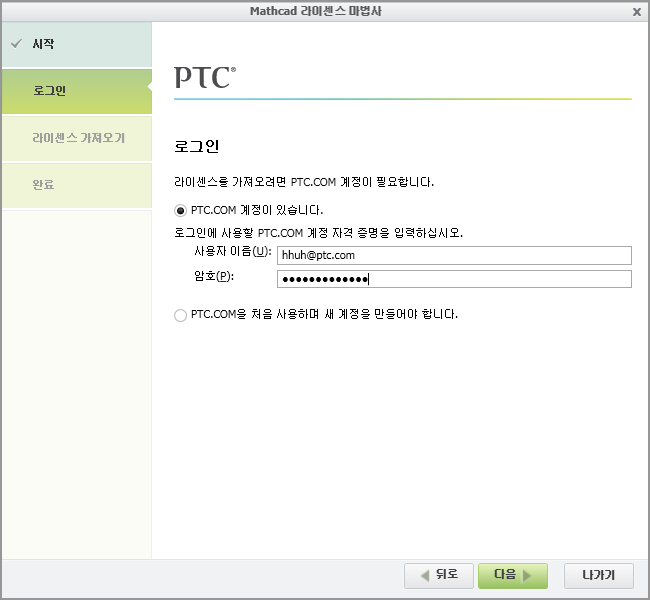Close the Mathcad 라이센스 마법사 window
Viewport: 650px width, 600px height.
pyautogui.click(x=637, y=12)
